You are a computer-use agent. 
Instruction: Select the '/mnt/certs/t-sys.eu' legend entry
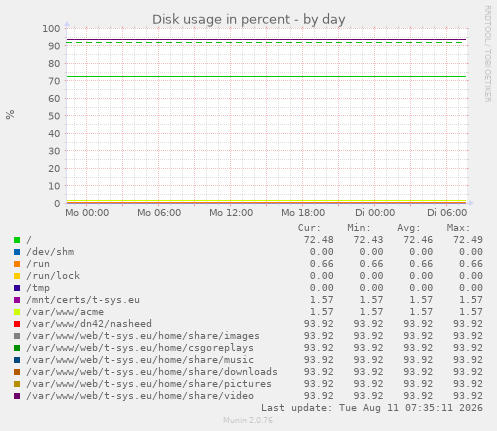(x=83, y=300)
